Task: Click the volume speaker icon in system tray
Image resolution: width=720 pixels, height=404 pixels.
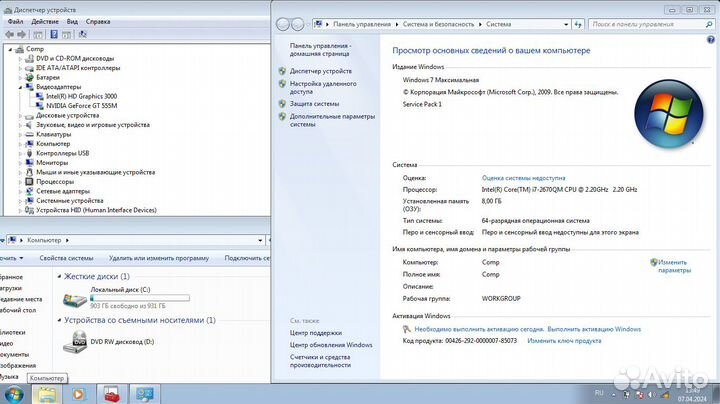Action: point(652,394)
